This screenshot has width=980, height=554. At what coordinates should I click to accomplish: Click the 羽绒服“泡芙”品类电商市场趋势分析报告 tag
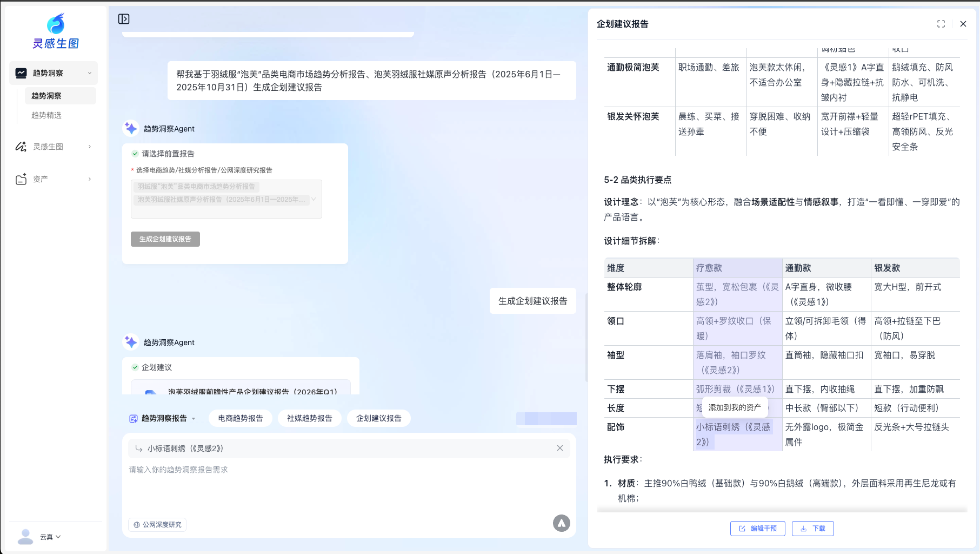click(196, 187)
